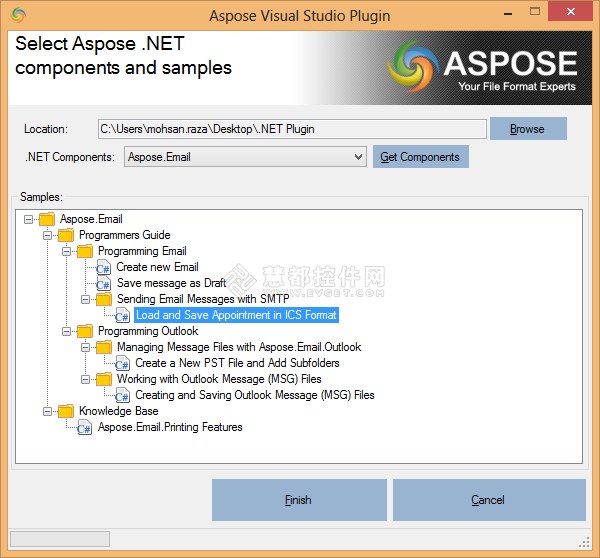Collapse Sending Email Messages with SMTP node
The height and width of the screenshot is (558, 600).
[86, 300]
